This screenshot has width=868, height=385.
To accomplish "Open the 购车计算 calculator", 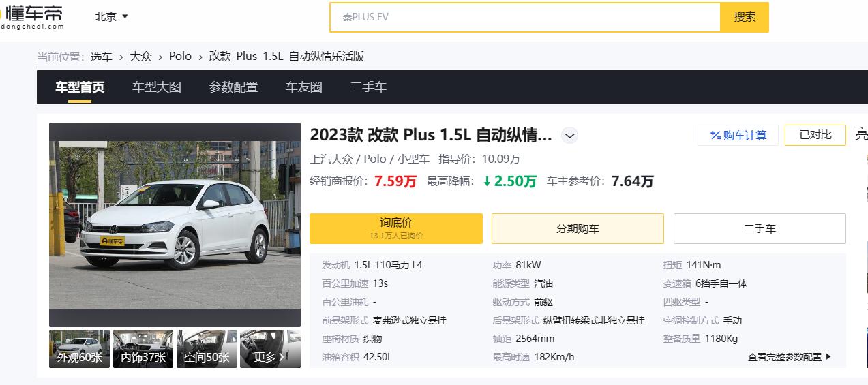I will point(738,136).
